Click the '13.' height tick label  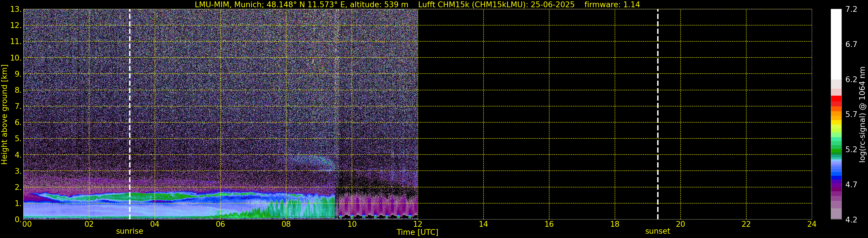tap(16, 9)
